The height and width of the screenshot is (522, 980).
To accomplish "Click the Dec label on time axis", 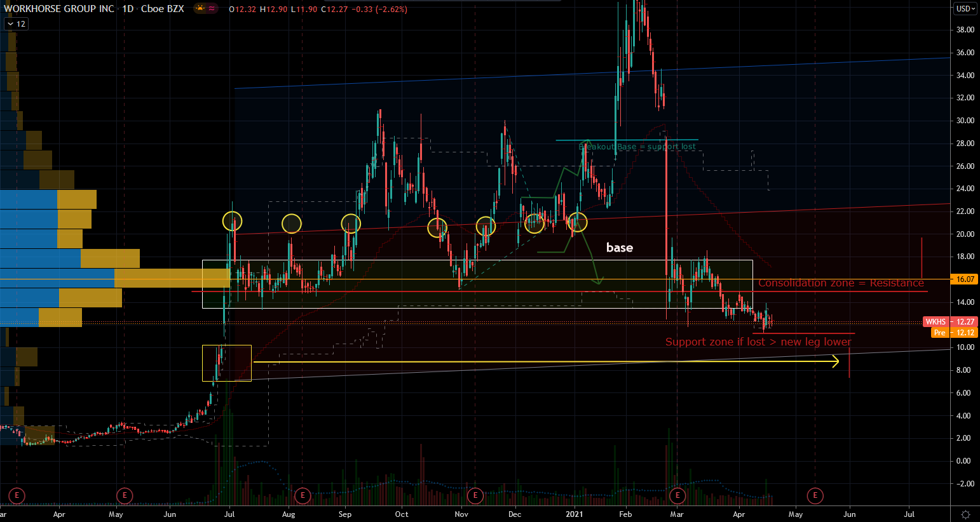I will (x=515, y=514).
